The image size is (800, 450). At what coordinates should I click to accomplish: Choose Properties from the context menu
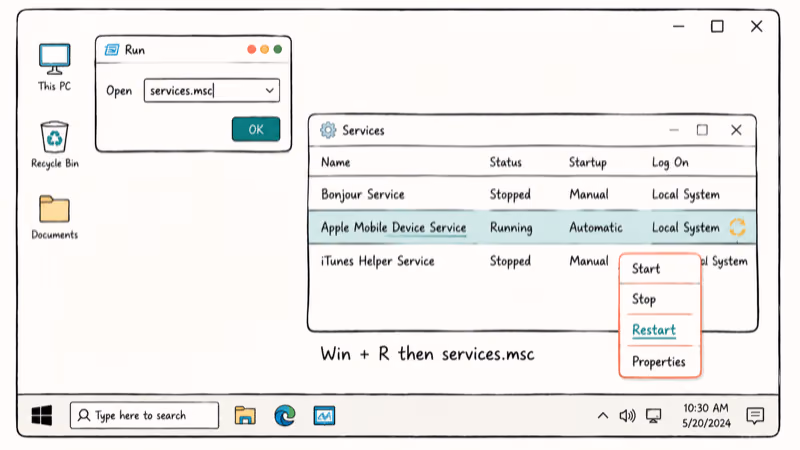coord(660,362)
